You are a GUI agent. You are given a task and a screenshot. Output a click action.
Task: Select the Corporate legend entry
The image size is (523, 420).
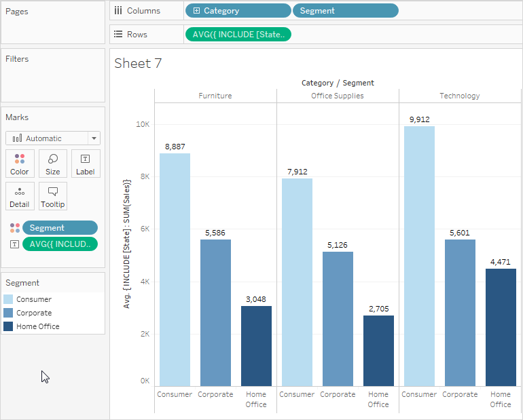coord(28,313)
